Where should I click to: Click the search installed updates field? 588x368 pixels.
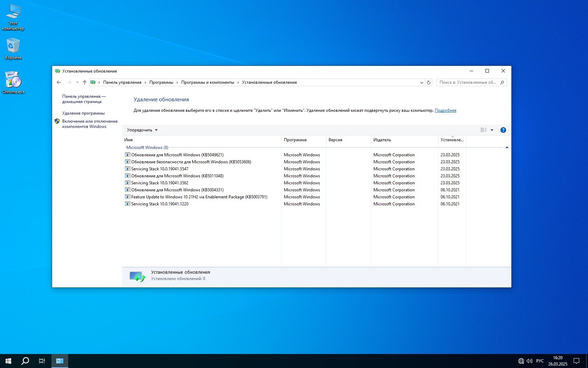coord(468,82)
